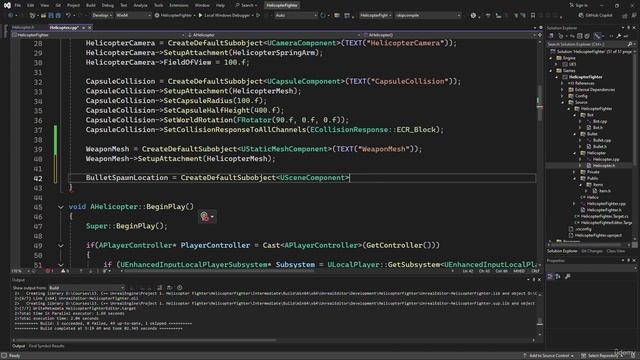The height and width of the screenshot is (360, 640).
Task: Open the Auto dropdown in toolbar
Action: click(x=296, y=16)
